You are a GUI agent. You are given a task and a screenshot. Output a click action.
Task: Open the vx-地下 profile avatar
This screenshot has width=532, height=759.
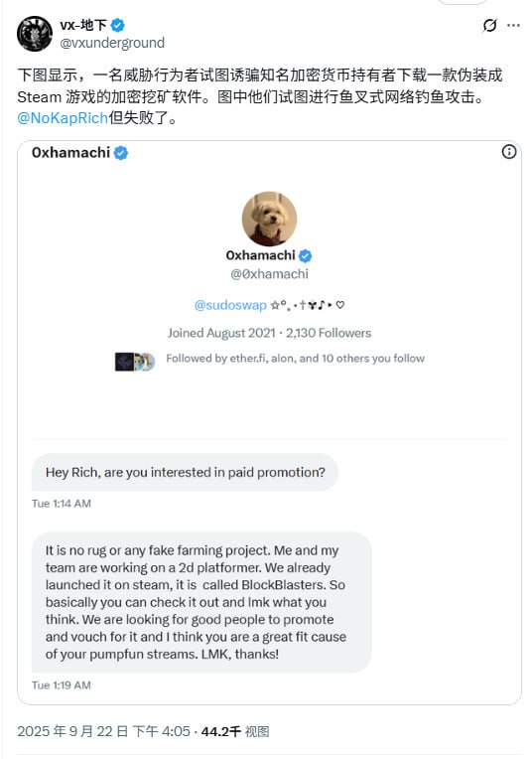(x=35, y=34)
